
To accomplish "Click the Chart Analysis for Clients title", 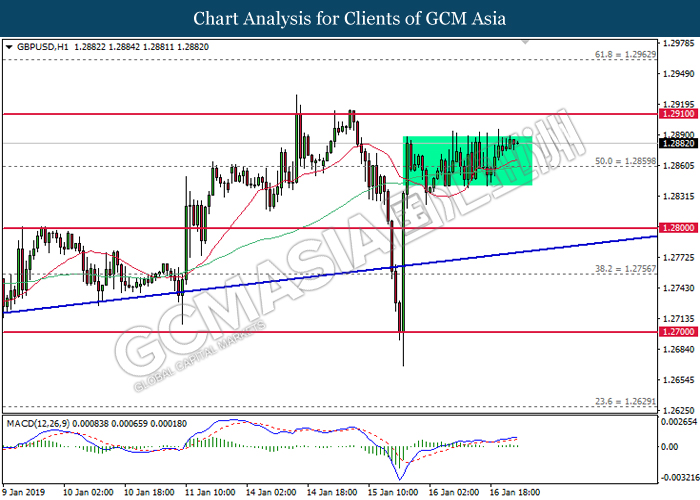I will (x=350, y=19).
